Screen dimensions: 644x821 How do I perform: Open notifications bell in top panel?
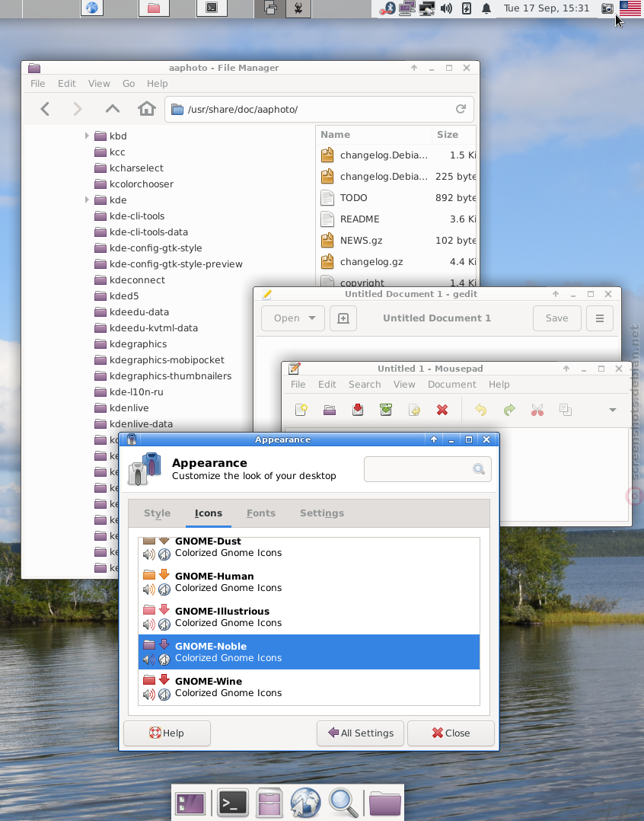pyautogui.click(x=486, y=8)
